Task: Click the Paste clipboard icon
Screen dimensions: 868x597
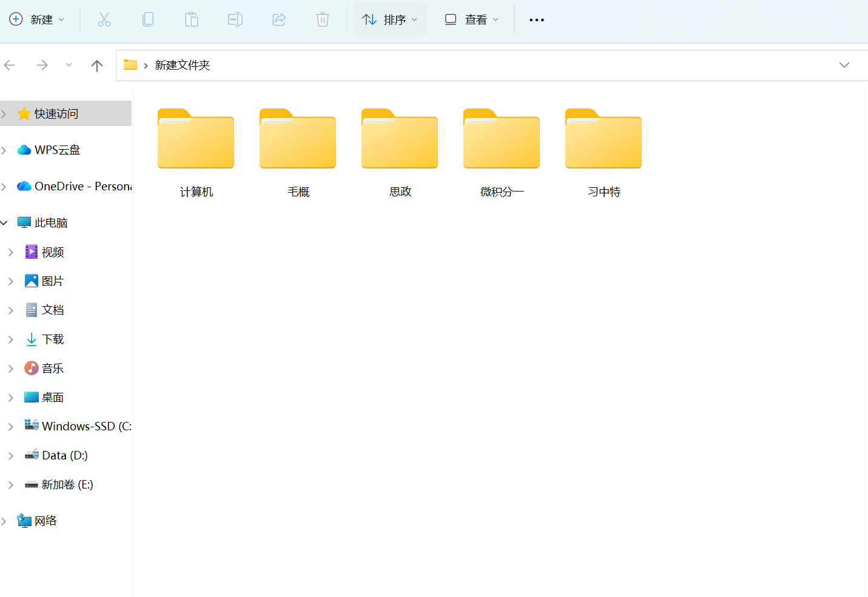Action: pos(192,20)
